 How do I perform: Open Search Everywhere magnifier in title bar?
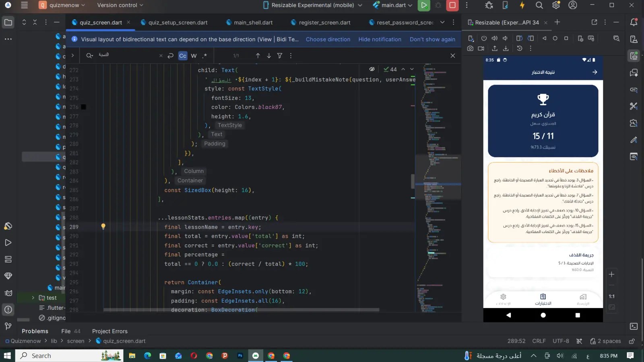[539, 5]
